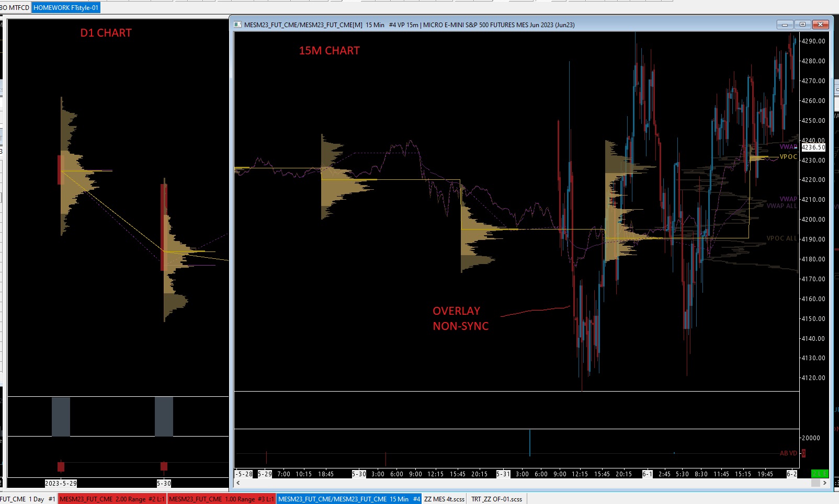Viewport: 839px width, 504px height.
Task: Close the 15 Min chart window
Action: pos(821,25)
